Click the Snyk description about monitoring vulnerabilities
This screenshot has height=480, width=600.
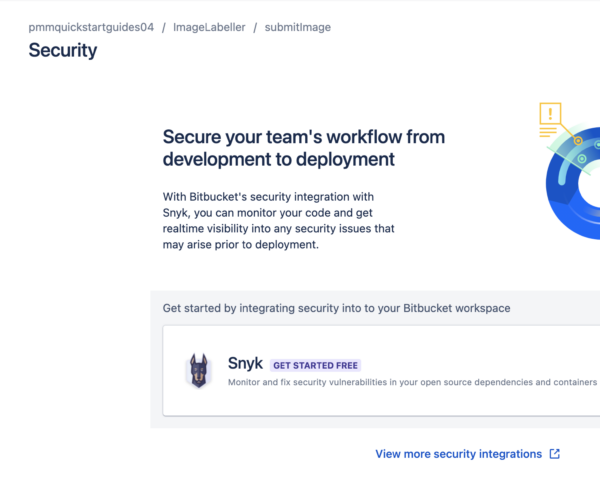pyautogui.click(x=412, y=383)
